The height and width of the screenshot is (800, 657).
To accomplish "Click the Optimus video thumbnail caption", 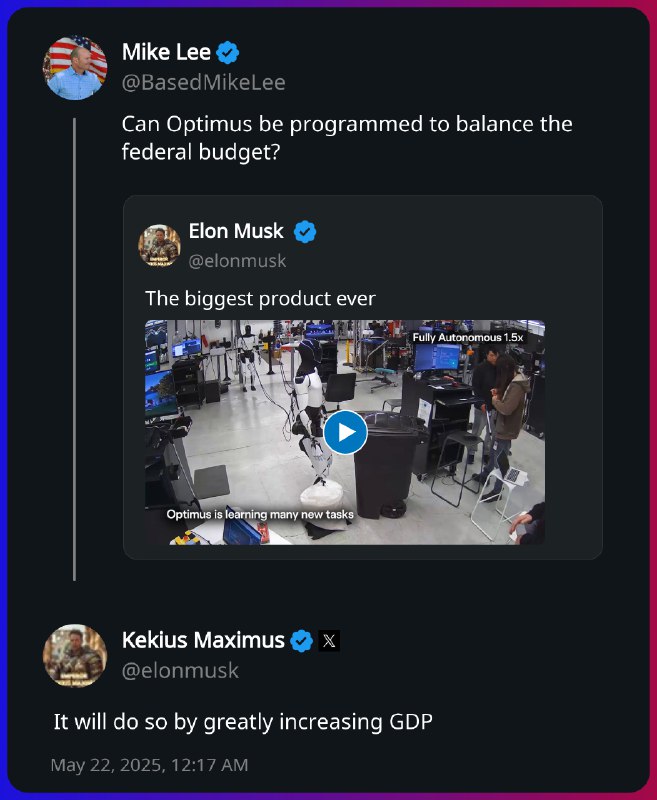I will pyautogui.click(x=260, y=514).
